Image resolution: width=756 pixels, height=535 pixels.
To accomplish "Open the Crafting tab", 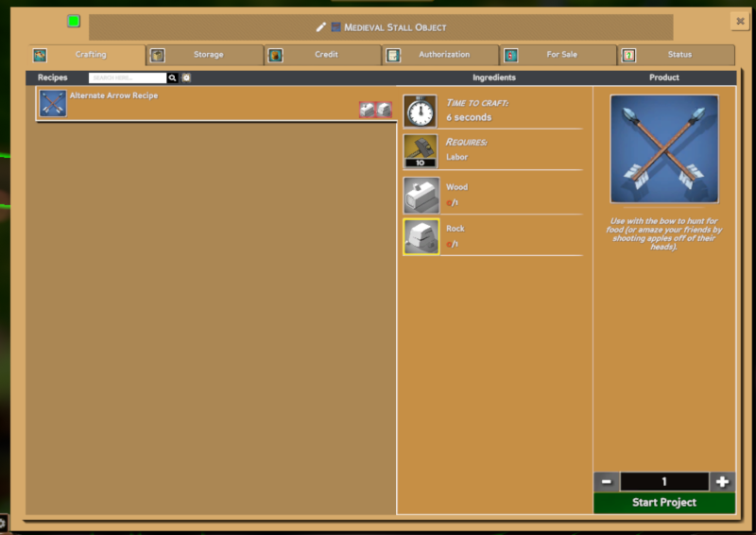I will (87, 55).
